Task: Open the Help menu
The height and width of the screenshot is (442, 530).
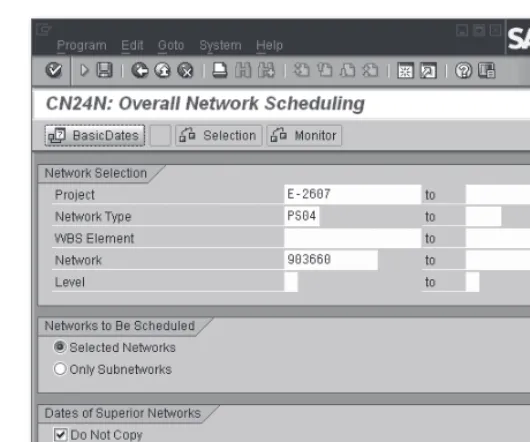Action: point(269,45)
